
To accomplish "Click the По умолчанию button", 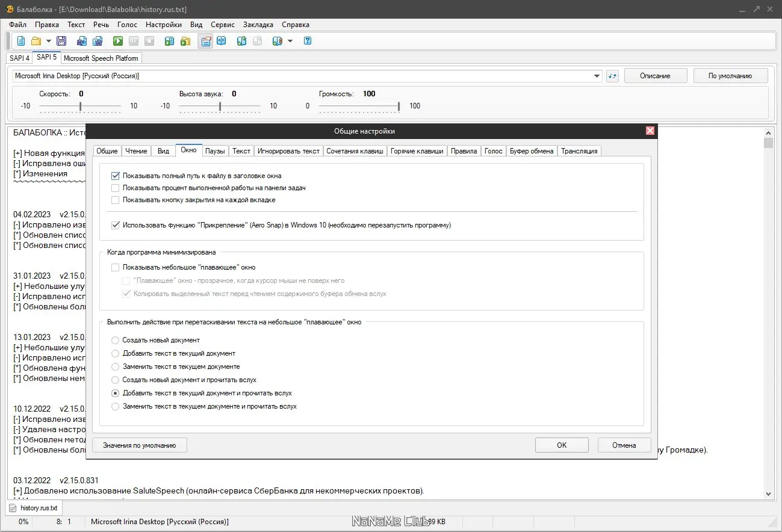I will pos(730,76).
